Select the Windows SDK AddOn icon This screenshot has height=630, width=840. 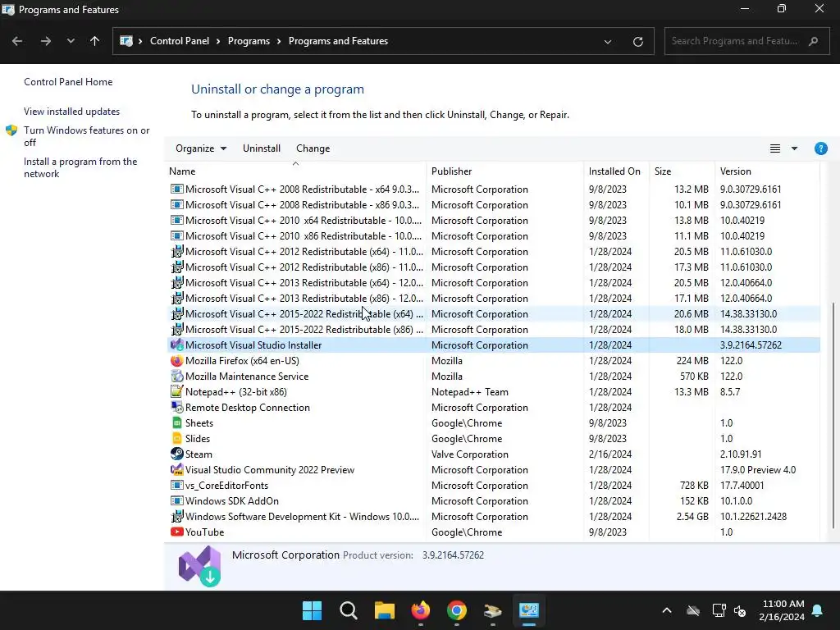pos(176,501)
